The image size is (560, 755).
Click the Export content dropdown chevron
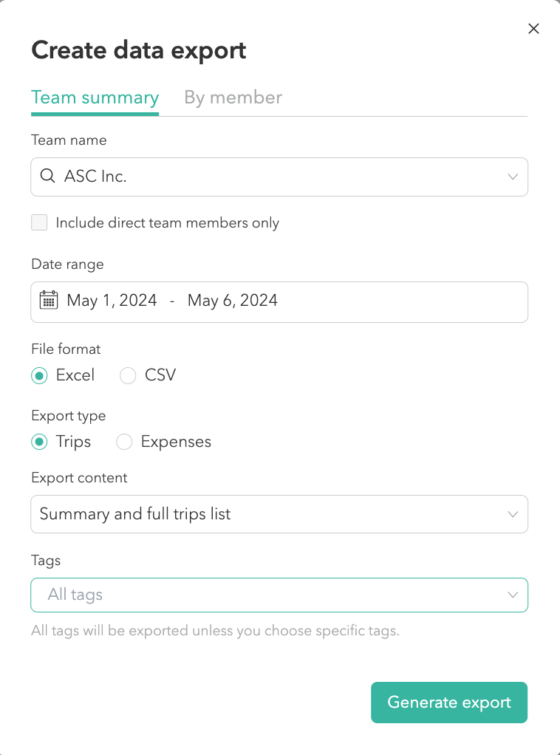tap(513, 513)
